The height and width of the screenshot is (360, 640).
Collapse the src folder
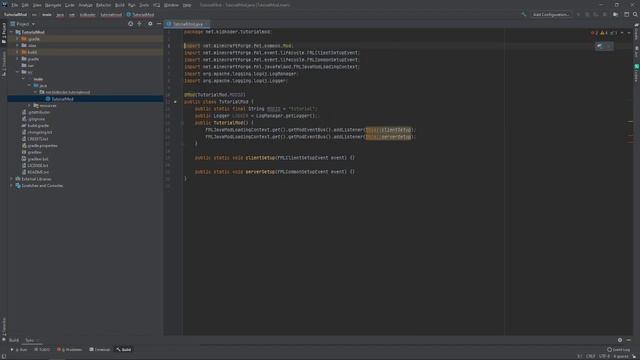[17, 72]
